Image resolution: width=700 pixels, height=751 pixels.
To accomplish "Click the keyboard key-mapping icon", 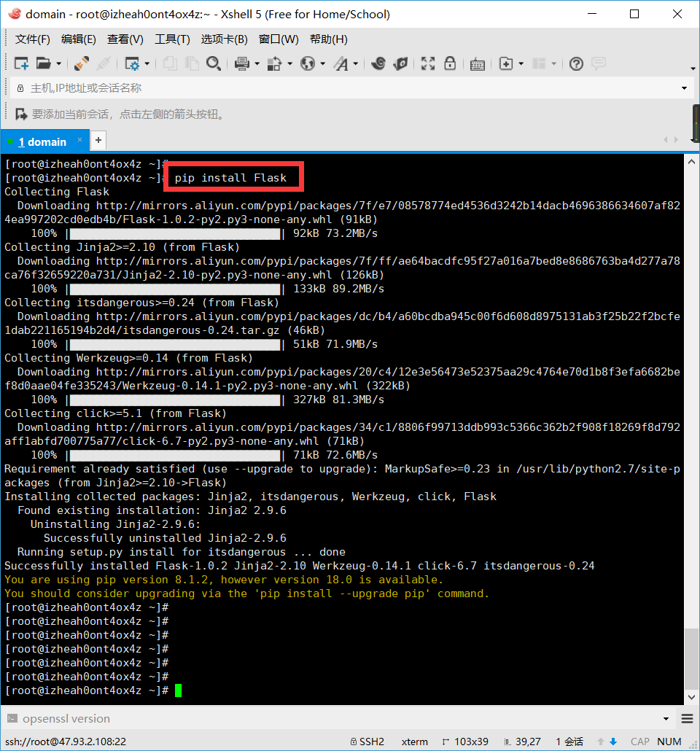I will tap(477, 63).
